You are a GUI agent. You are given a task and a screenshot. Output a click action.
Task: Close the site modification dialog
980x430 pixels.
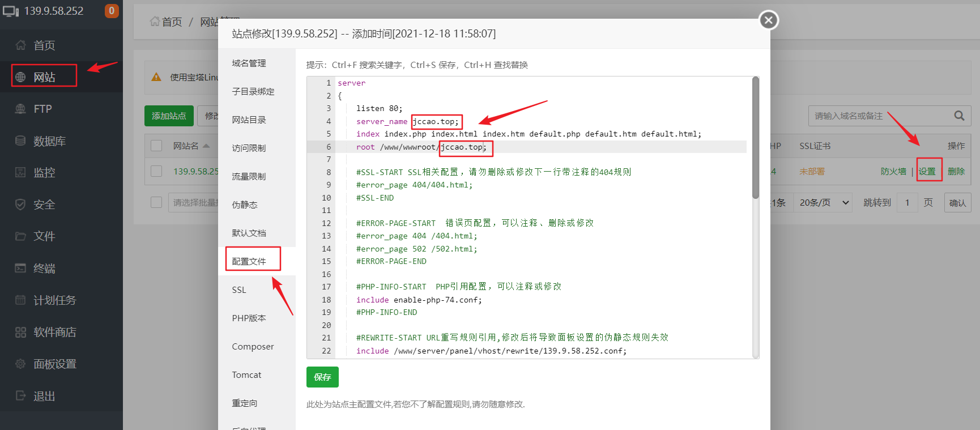click(x=768, y=20)
